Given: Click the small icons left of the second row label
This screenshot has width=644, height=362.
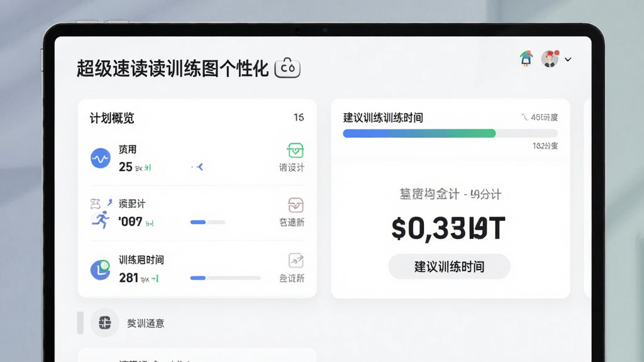Looking at the screenshot, I should coord(101,203).
